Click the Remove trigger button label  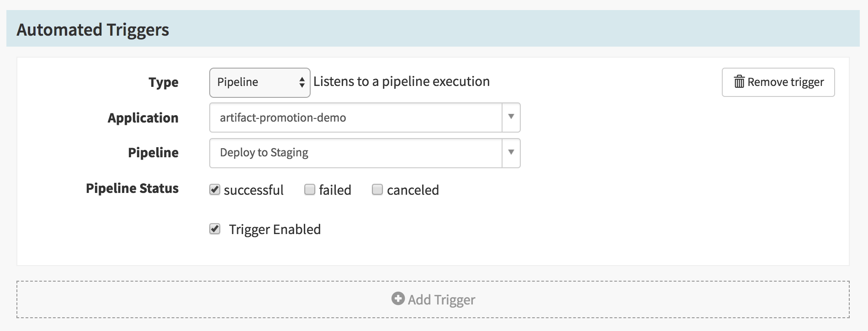click(785, 82)
